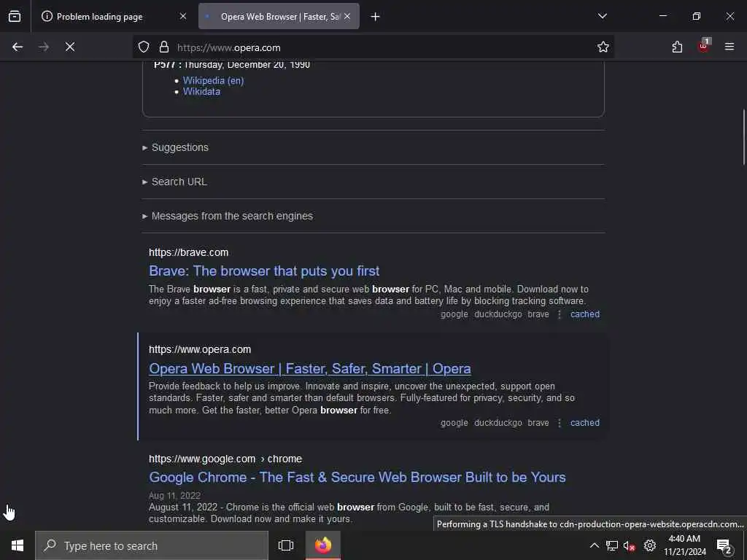Open the Firefox application hamburger menu
The image size is (747, 560).
(x=729, y=47)
